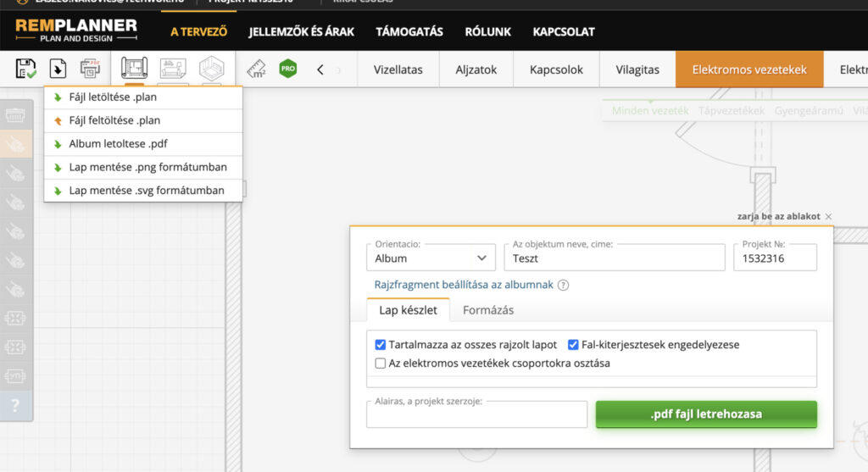Open the Vizellatas tab
Image resolution: width=868 pixels, height=472 pixels.
(398, 69)
